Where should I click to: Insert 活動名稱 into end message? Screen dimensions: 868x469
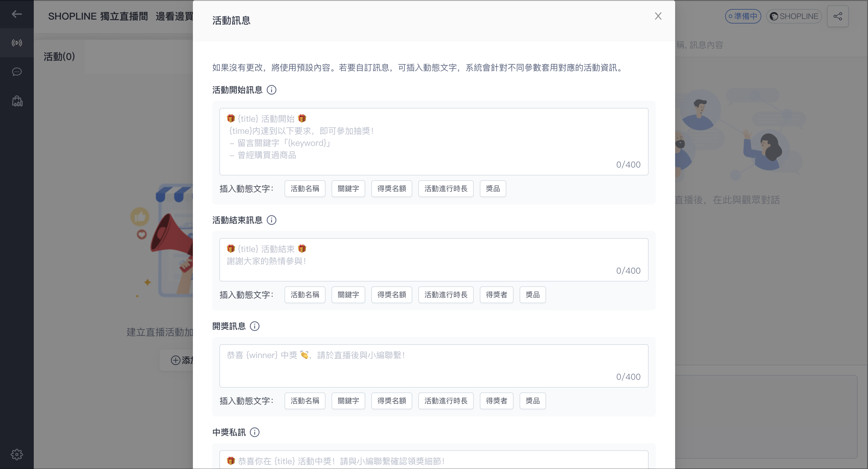[x=305, y=295]
